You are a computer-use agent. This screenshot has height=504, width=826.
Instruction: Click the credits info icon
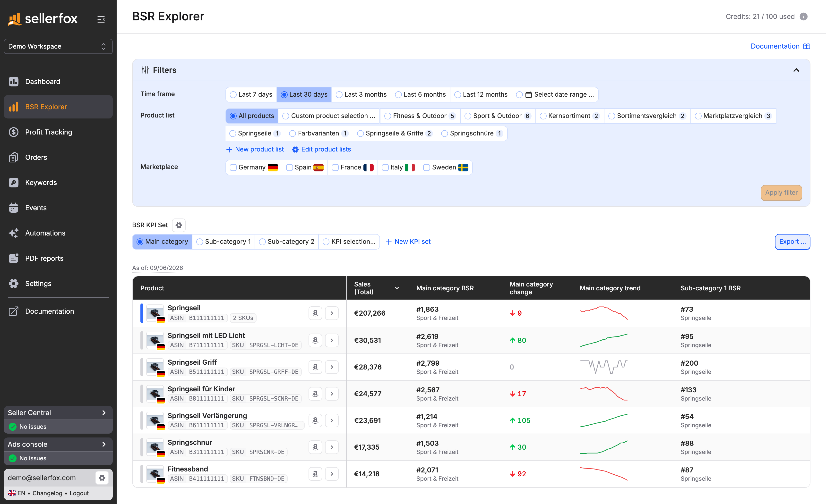pyautogui.click(x=804, y=17)
